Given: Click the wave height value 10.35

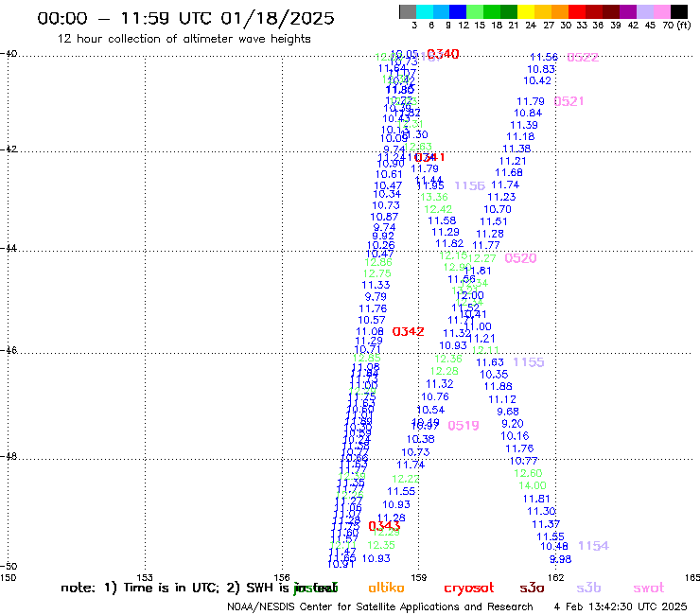Looking at the screenshot, I should pos(494,375).
